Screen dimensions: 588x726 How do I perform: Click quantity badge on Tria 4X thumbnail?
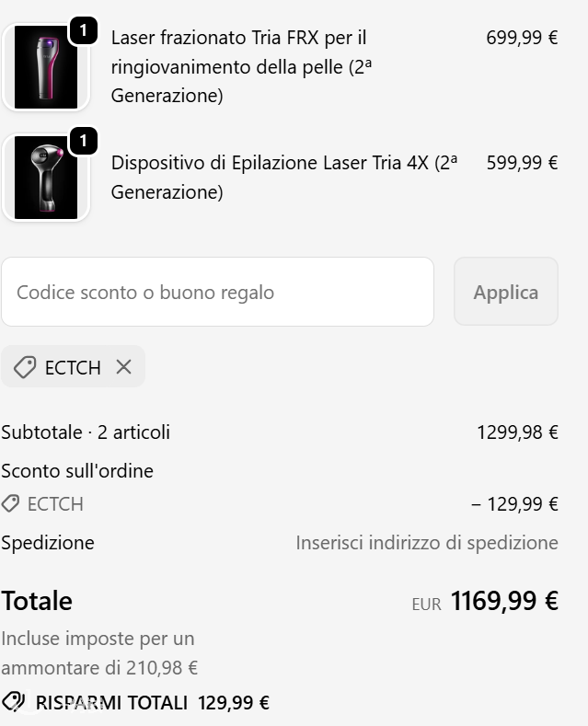tap(83, 141)
